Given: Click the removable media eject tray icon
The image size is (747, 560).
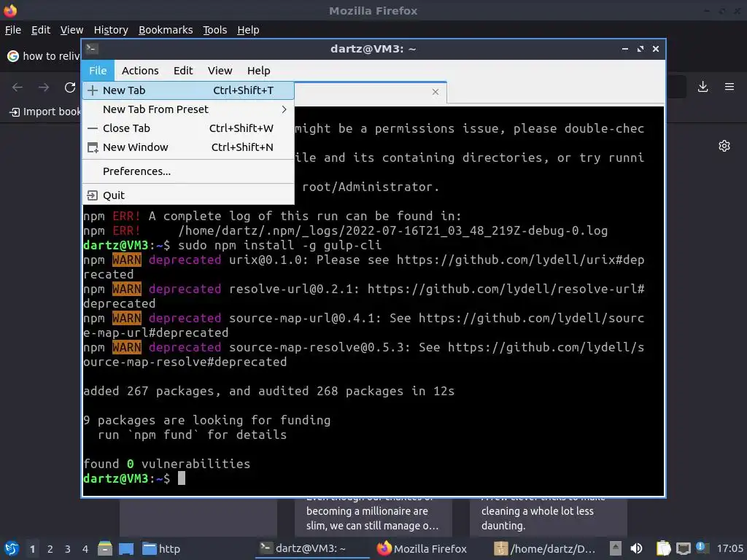Looking at the screenshot, I should [x=615, y=548].
